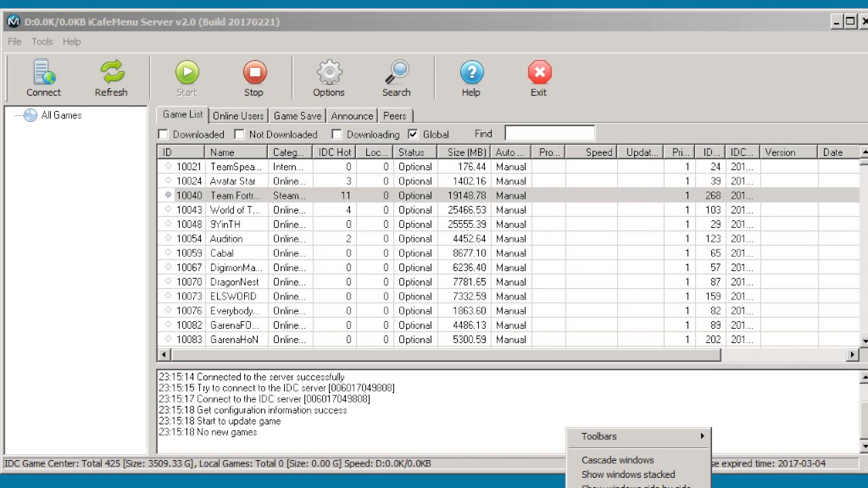The width and height of the screenshot is (868, 488).
Task: Select the Cabal game name
Action: [222, 253]
